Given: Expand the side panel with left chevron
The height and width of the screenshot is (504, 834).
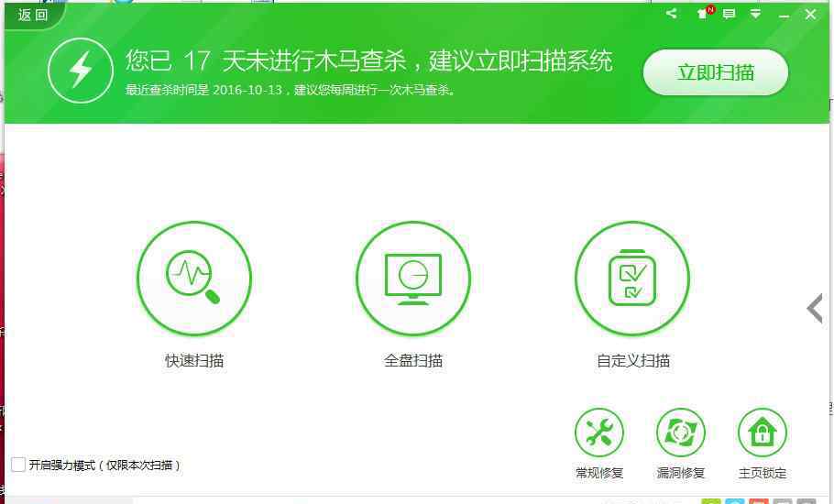Looking at the screenshot, I should [815, 309].
